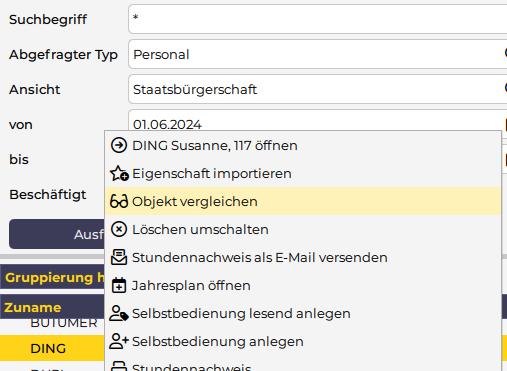Click the glasses icon for Objekt vergleichen

coord(119,202)
